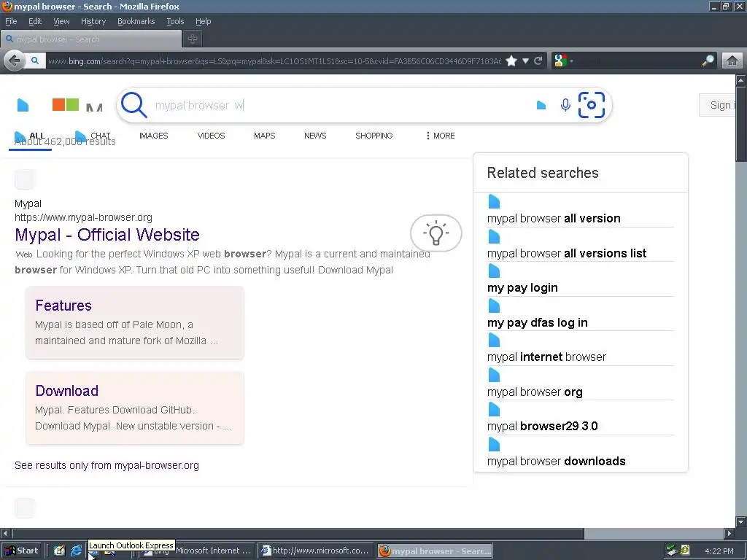
Task: Open the History menu
Action: (x=93, y=21)
